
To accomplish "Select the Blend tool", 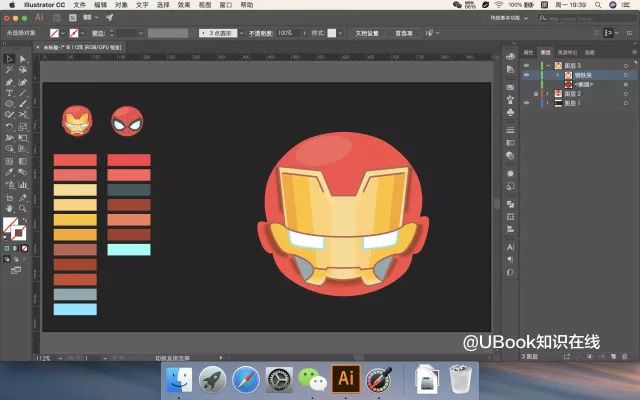I will pos(23,172).
